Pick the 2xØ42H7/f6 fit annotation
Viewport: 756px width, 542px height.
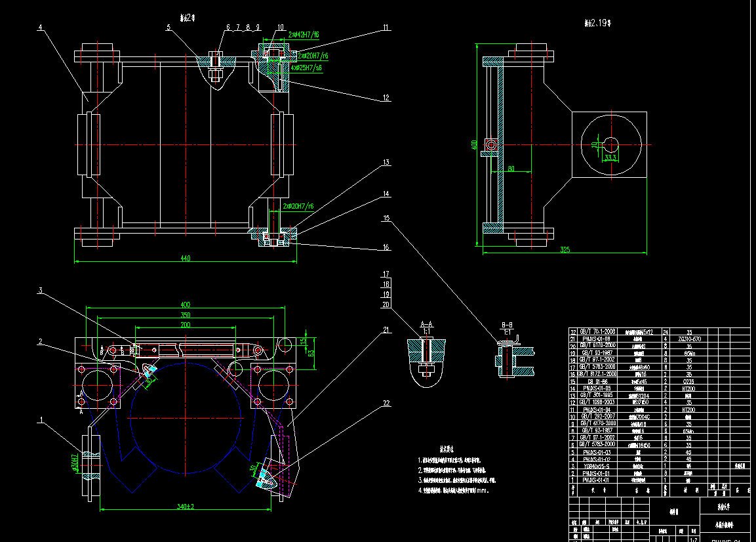pos(304,35)
